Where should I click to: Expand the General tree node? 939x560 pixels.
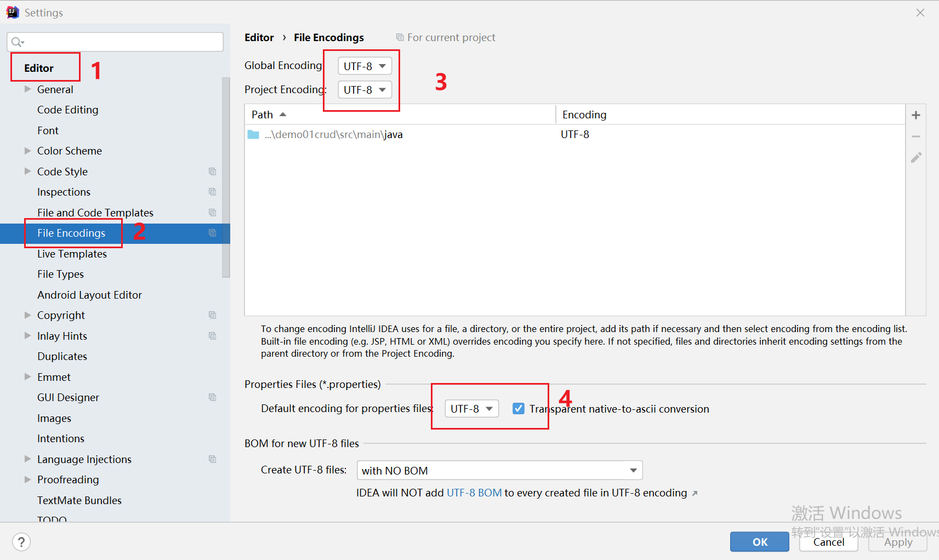(x=27, y=89)
